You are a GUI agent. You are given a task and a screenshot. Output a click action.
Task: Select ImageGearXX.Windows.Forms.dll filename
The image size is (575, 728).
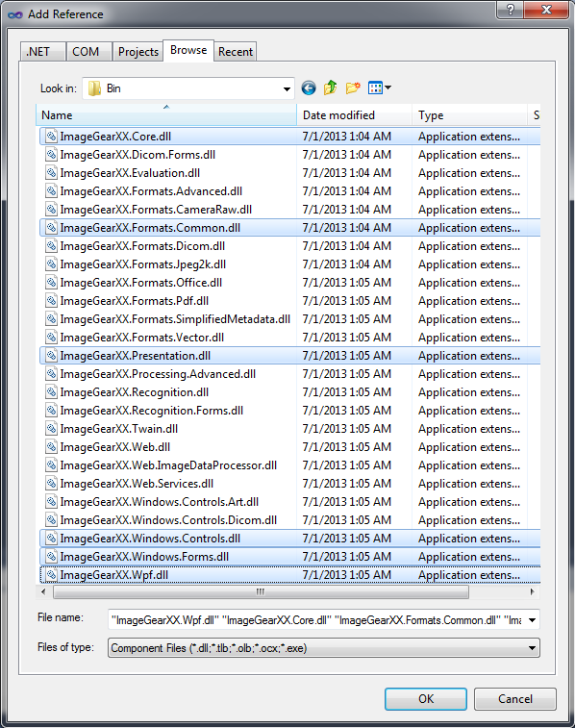[144, 557]
